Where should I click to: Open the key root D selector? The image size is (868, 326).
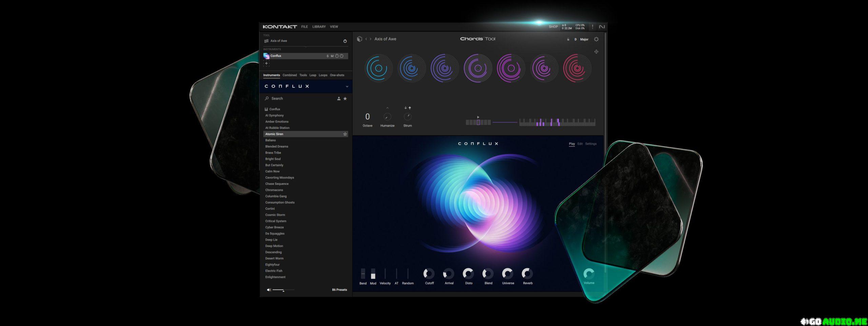(575, 39)
